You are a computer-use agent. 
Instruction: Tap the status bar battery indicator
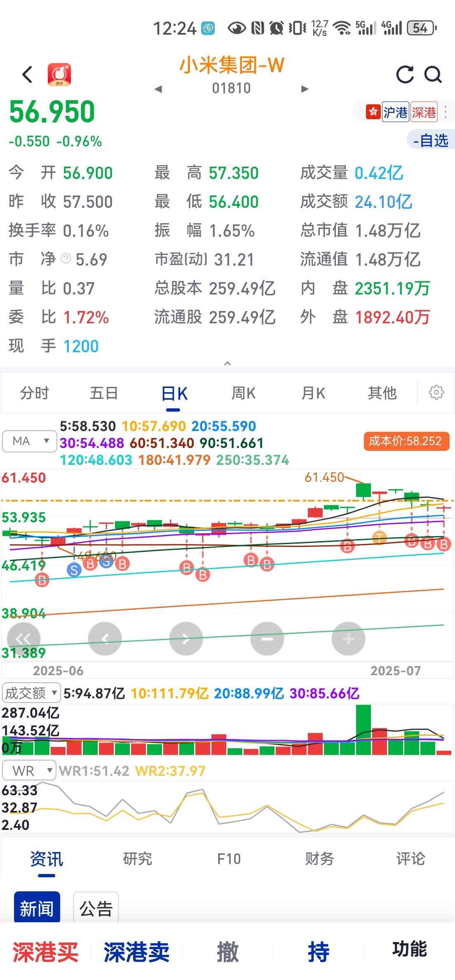point(422,28)
